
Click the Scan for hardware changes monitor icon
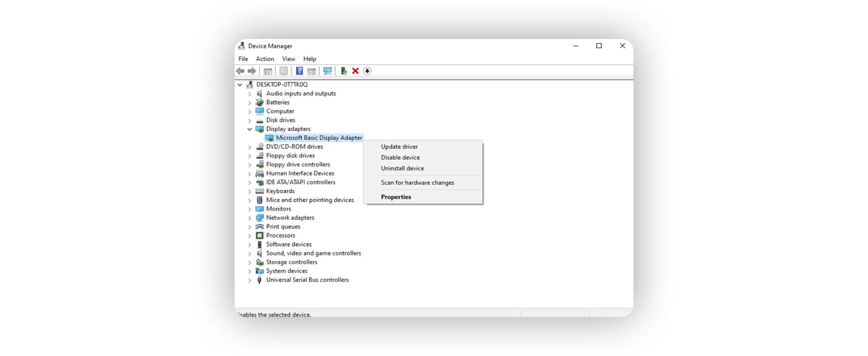click(327, 71)
